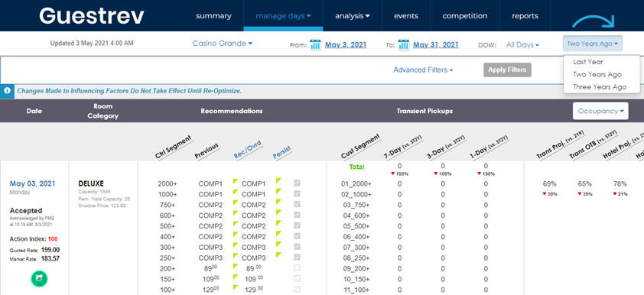Click the DELUXE room category label
Image resolution: width=644 pixels, height=295 pixels.
91,183
